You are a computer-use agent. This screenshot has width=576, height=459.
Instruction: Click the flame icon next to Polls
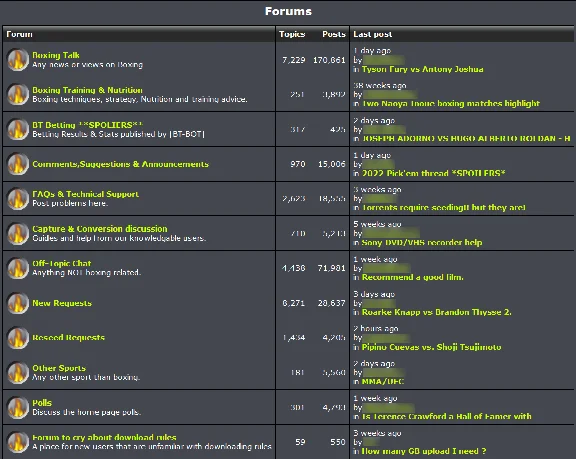point(18,407)
